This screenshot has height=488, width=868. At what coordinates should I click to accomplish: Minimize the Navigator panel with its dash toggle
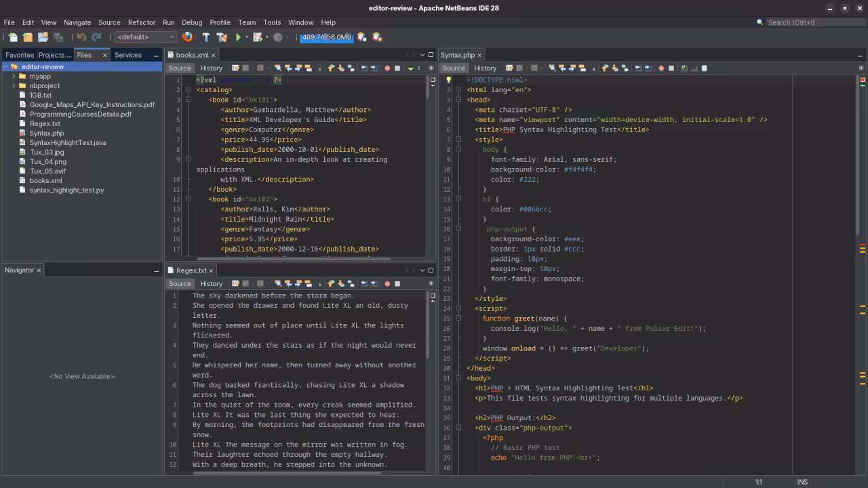click(155, 270)
